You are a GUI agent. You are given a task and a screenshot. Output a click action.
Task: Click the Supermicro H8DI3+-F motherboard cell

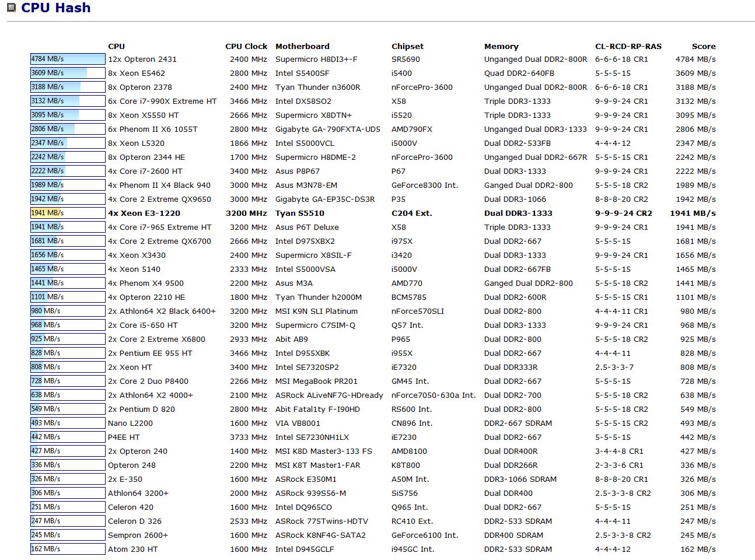tap(316, 59)
